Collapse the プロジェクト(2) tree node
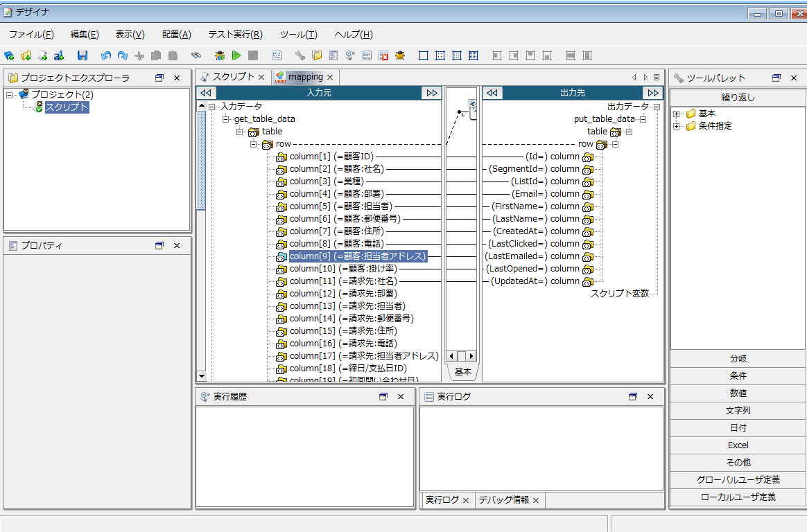Image resolution: width=807 pixels, height=532 pixels. tap(10, 95)
